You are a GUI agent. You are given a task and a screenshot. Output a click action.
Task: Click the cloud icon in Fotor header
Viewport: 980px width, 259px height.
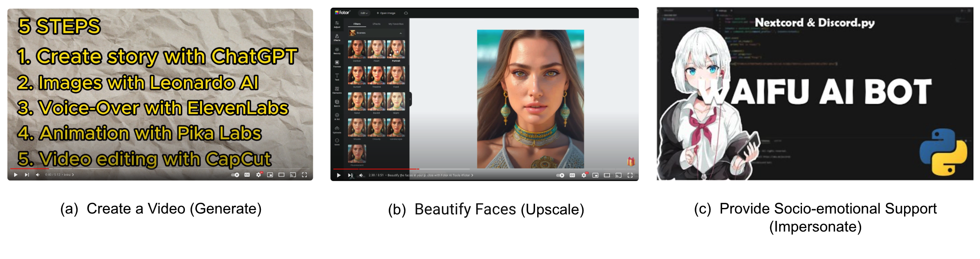point(406,13)
